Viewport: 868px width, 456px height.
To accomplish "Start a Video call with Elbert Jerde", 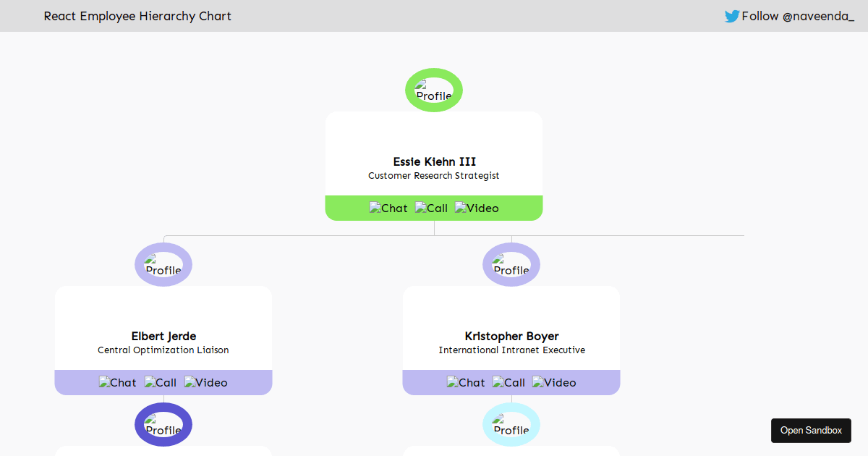I will (x=205, y=382).
